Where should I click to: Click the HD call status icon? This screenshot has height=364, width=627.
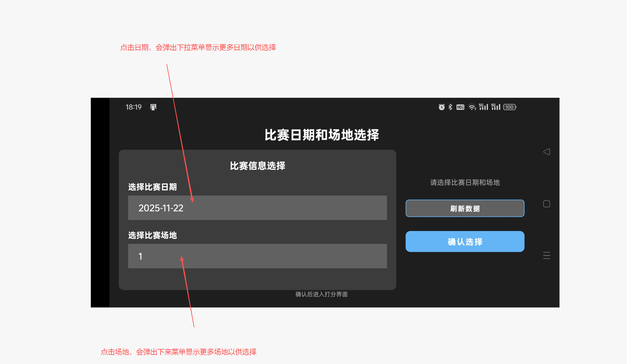point(460,107)
